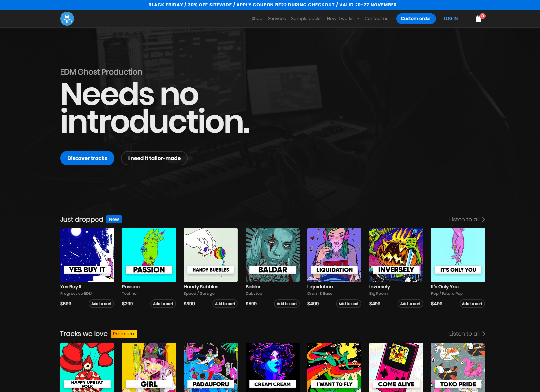The width and height of the screenshot is (540, 392).
Task: Click the Listen to all arrow for Tracks we love
Action: (484, 334)
